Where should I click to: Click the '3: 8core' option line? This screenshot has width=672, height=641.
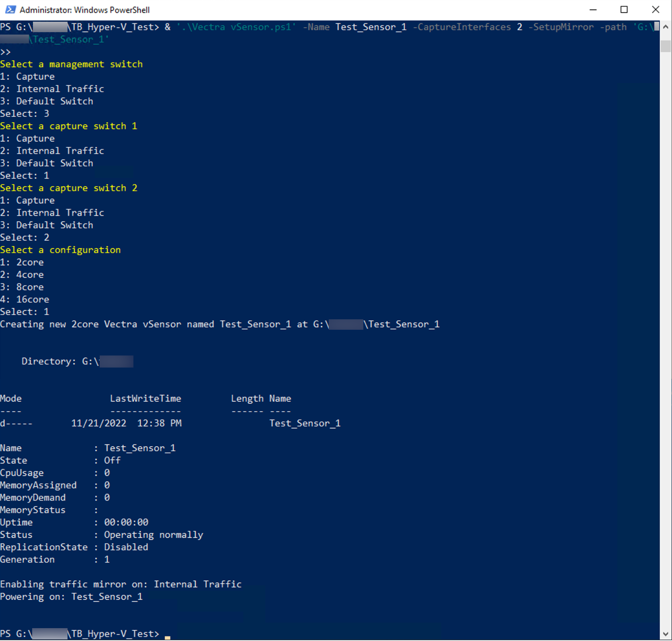[22, 287]
